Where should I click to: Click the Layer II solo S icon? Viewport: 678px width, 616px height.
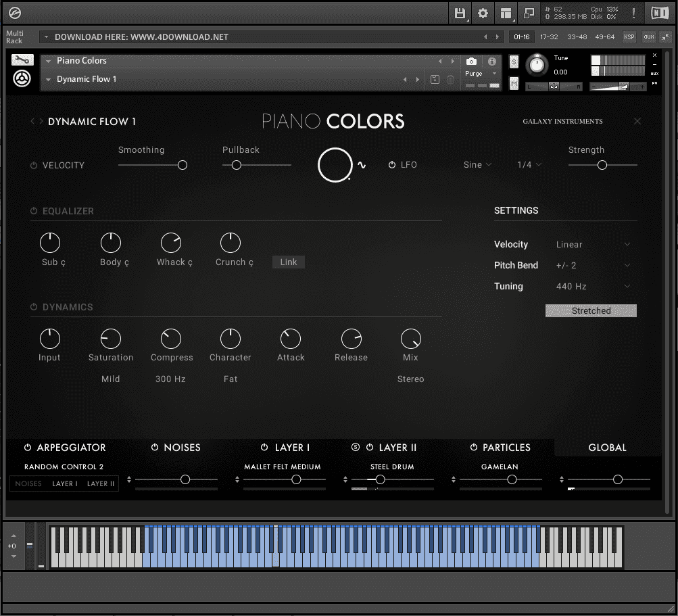[356, 447]
